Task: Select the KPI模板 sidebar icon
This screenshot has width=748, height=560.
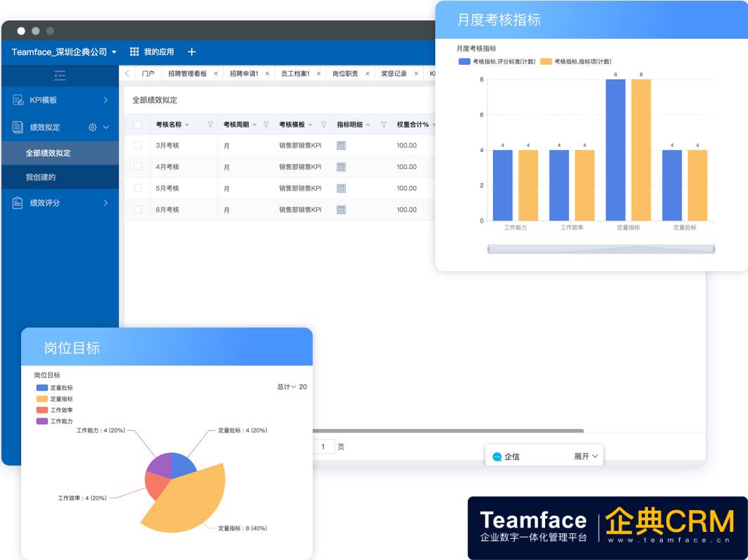Action: 19,99
